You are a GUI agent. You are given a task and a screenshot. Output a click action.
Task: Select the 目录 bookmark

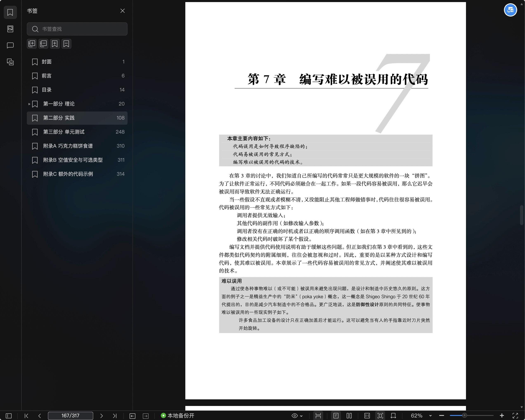[77, 90]
